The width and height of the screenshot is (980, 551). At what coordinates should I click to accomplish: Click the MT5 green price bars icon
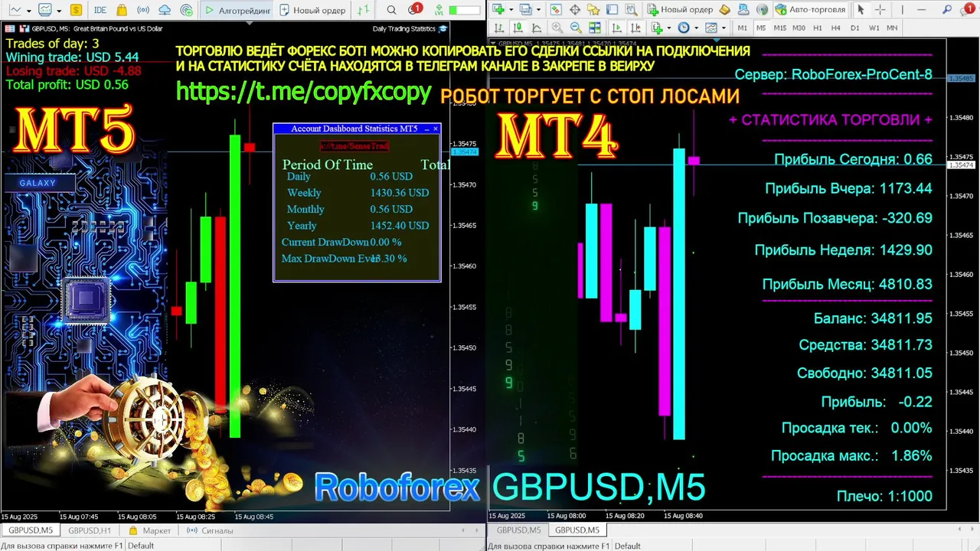pyautogui.click(x=364, y=10)
